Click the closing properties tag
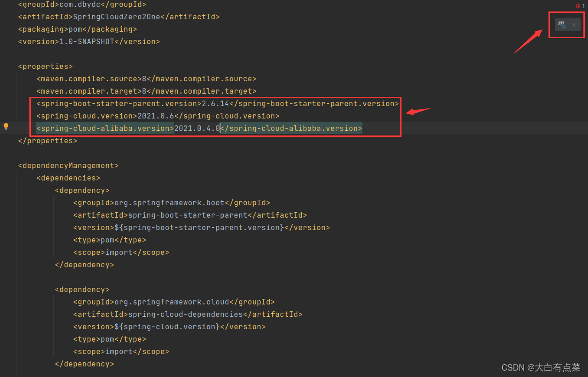 point(48,141)
